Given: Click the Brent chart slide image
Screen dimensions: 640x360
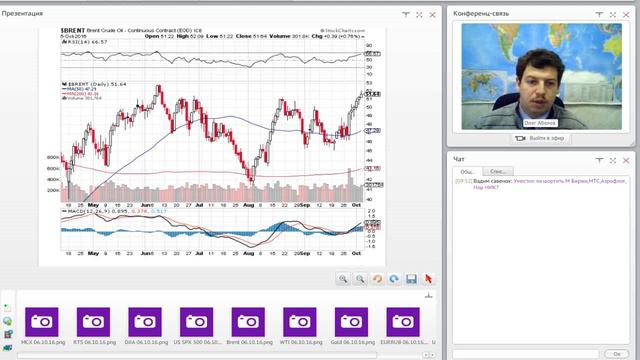Looking at the screenshot, I should pyautogui.click(x=212, y=146).
